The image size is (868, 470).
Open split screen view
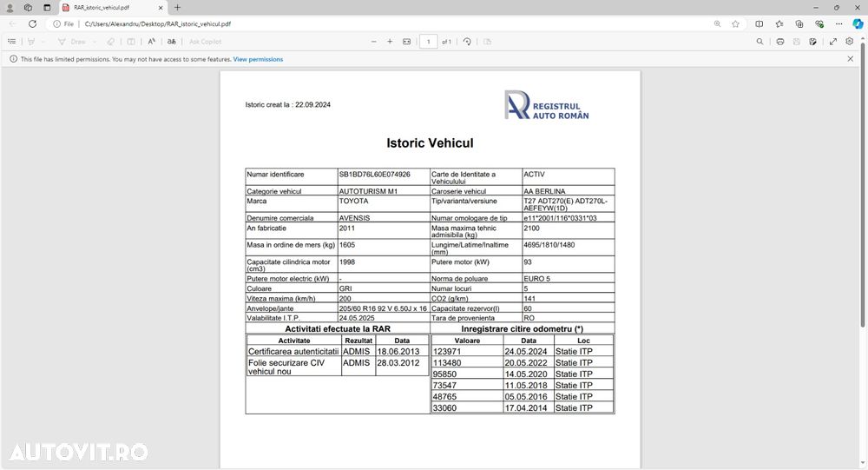[759, 23]
